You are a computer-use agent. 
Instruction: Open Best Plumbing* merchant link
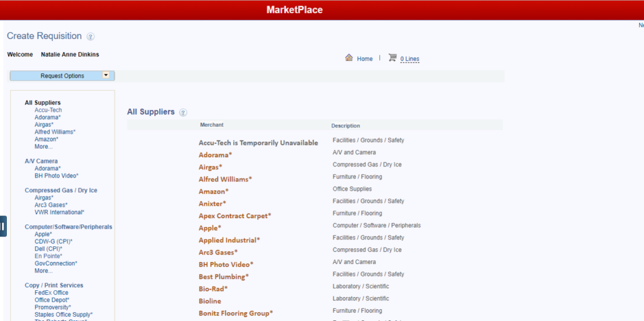point(224,276)
